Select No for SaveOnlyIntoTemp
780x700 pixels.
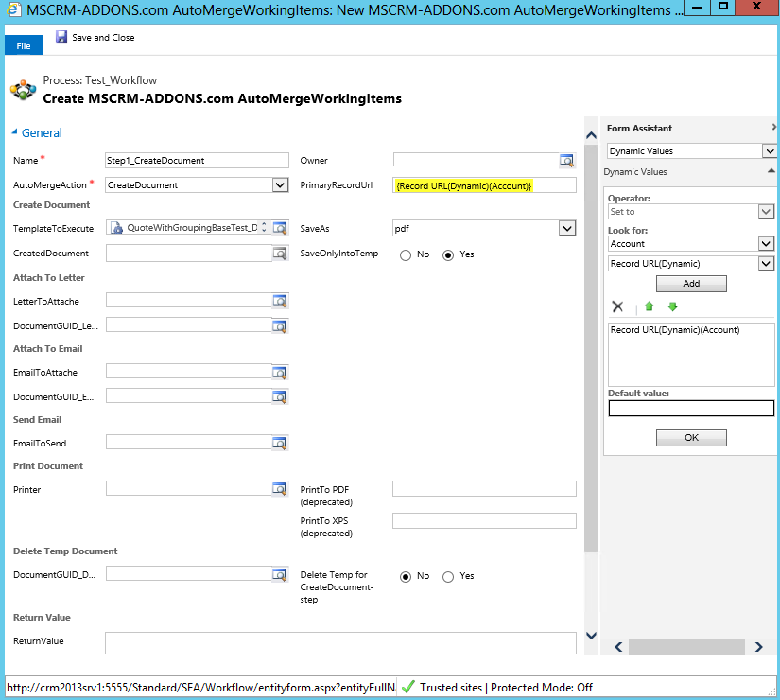coord(406,254)
